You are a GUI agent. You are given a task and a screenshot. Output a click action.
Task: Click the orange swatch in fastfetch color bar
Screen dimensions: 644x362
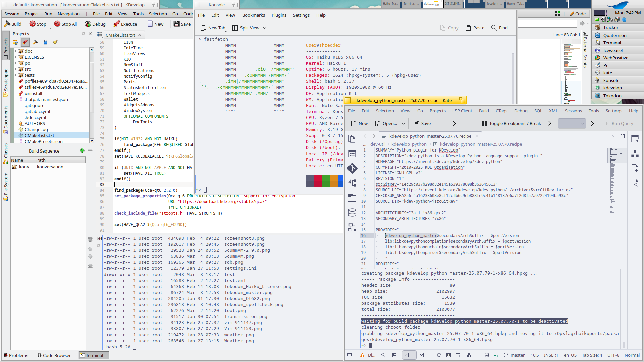coord(334,180)
